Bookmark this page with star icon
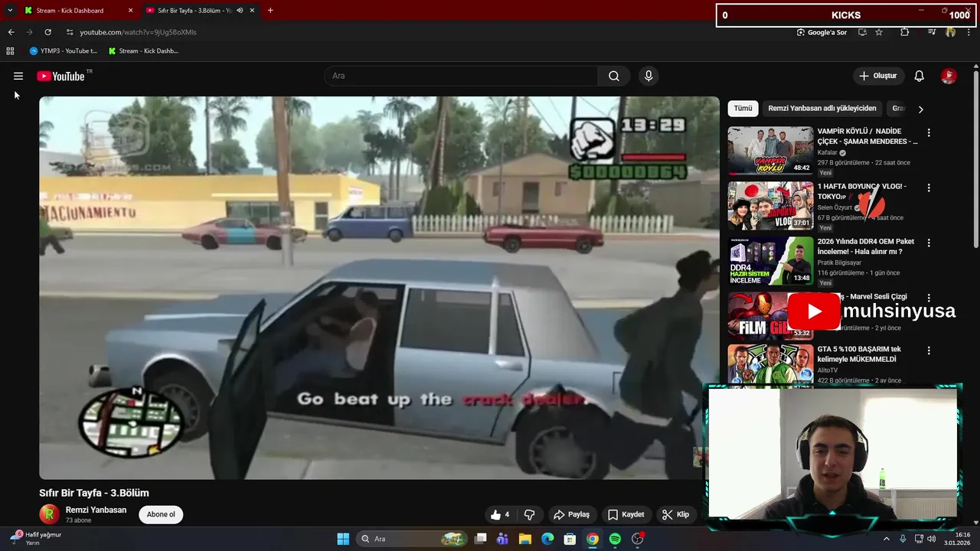The width and height of the screenshot is (980, 551). point(879,32)
